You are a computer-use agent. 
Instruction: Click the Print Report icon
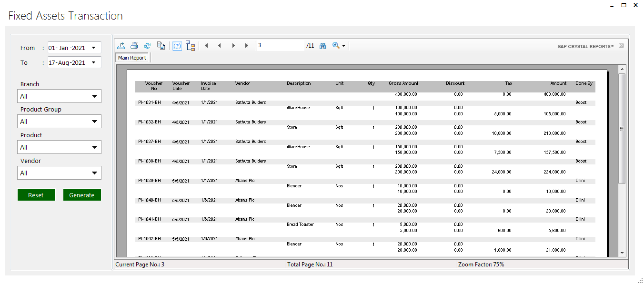[134, 46]
